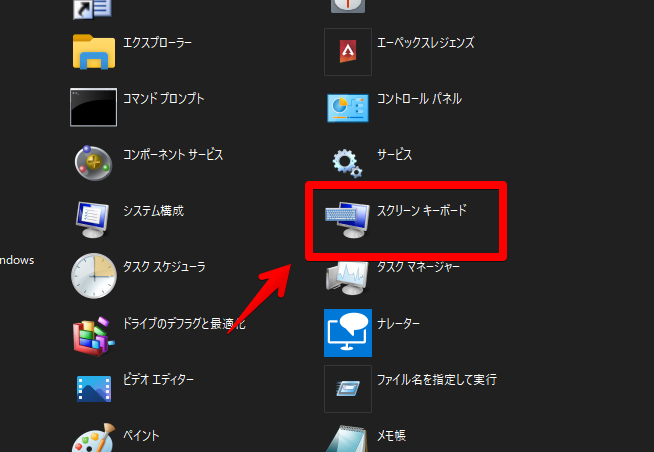Select the システム構成 text
The width and height of the screenshot is (654, 452).
tap(153, 211)
